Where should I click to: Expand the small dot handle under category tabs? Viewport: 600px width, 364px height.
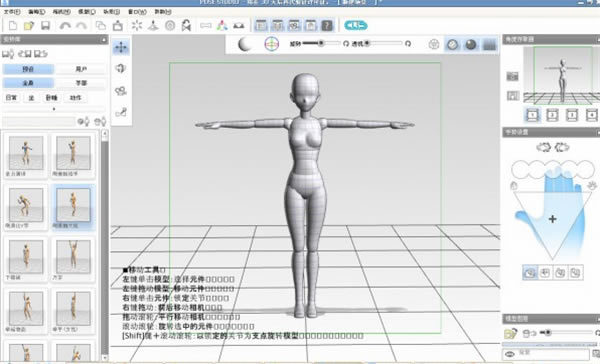pos(54,109)
